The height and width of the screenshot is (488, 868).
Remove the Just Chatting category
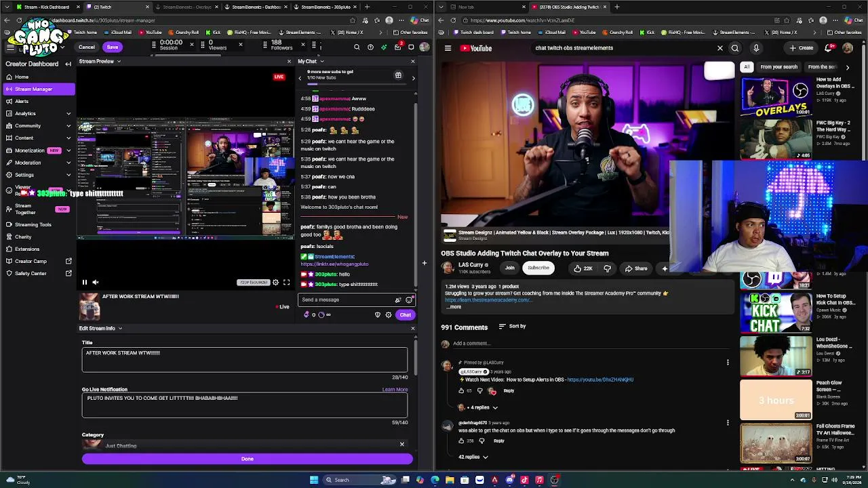(401, 445)
